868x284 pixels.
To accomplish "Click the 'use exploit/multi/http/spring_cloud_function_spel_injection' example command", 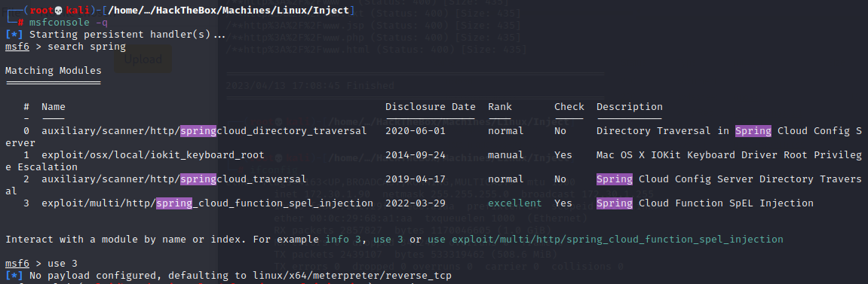I will pos(605,240).
